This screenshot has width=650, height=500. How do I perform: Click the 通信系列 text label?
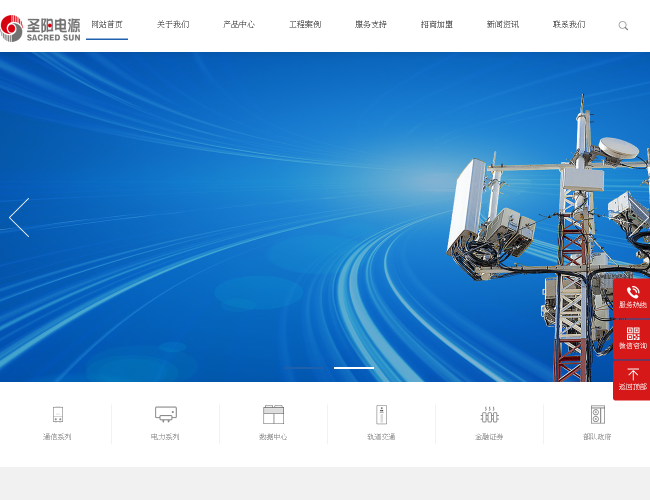tap(57, 437)
